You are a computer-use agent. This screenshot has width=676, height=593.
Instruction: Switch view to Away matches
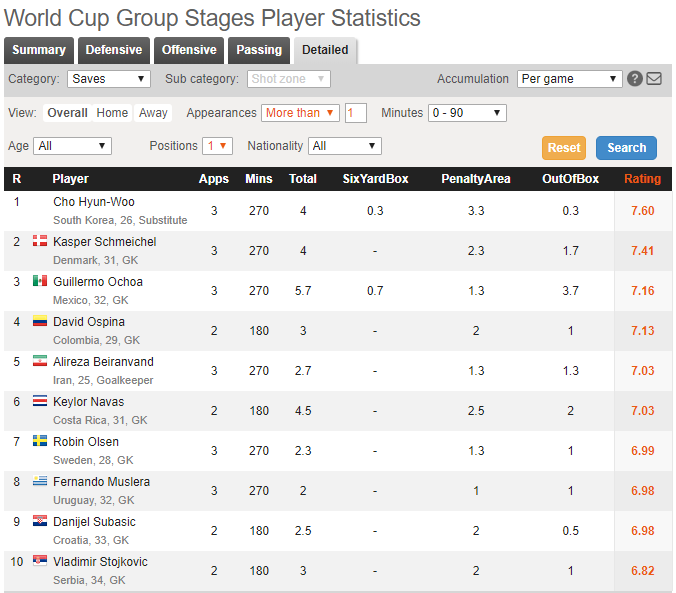click(153, 113)
